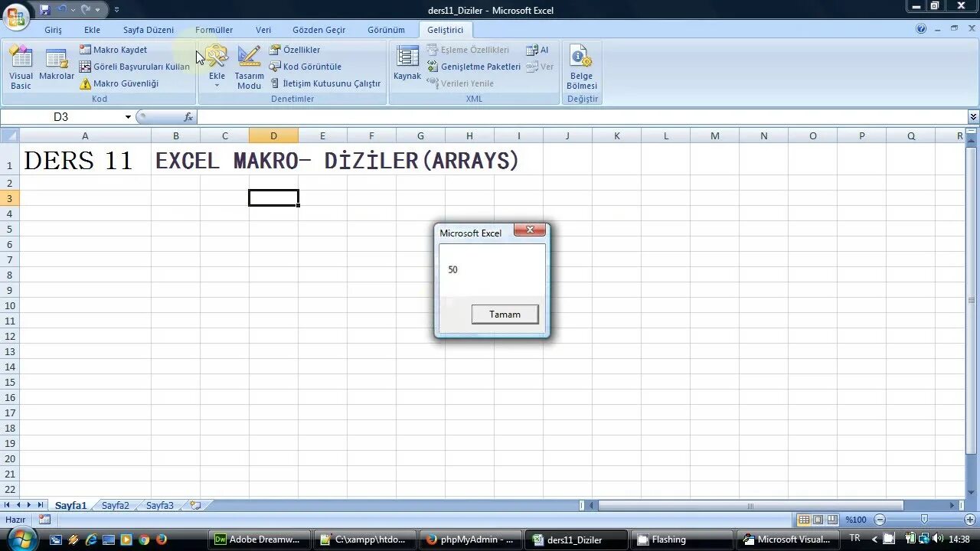Click İletişim Kutusunu Çalıştır
Screen dimensions: 980x551
point(325,83)
